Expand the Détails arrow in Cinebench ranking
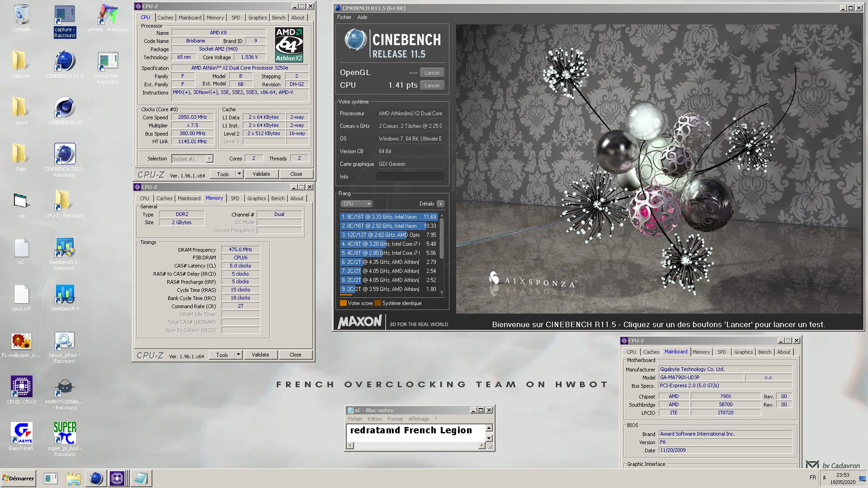Viewport: 868px width, 488px height. (x=441, y=204)
